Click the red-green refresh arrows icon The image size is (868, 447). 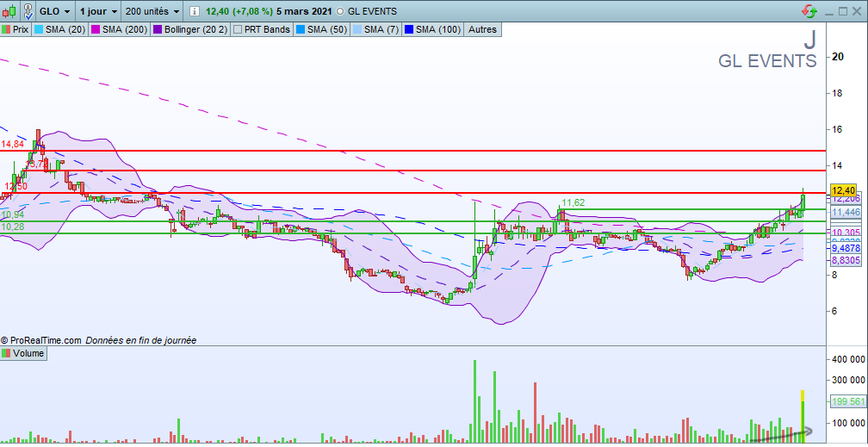point(809,11)
